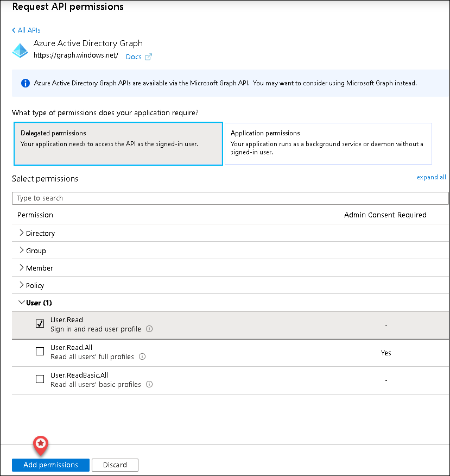Click info icon beside Read all users' full profiles
Viewport: 450px width, 476px height.
coord(142,357)
